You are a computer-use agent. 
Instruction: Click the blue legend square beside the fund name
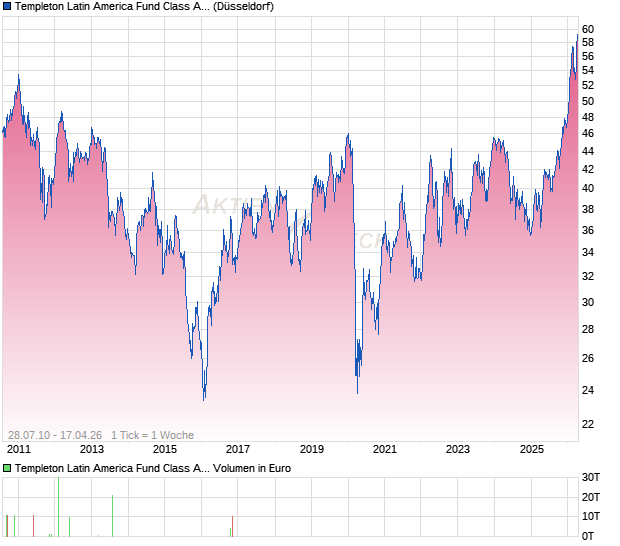(7, 7)
